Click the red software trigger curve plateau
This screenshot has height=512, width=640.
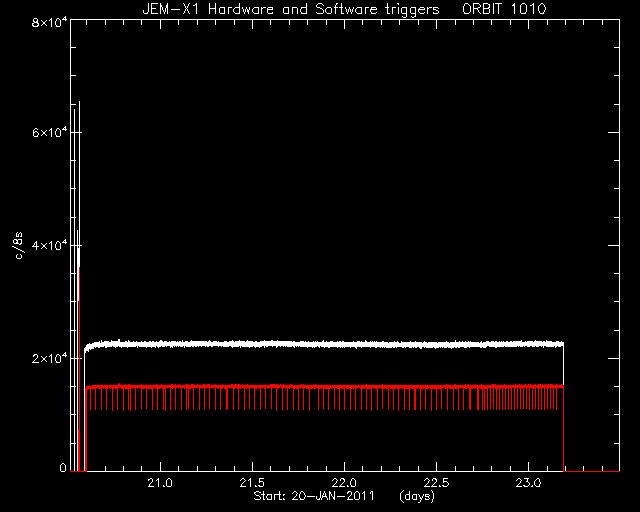(322, 387)
